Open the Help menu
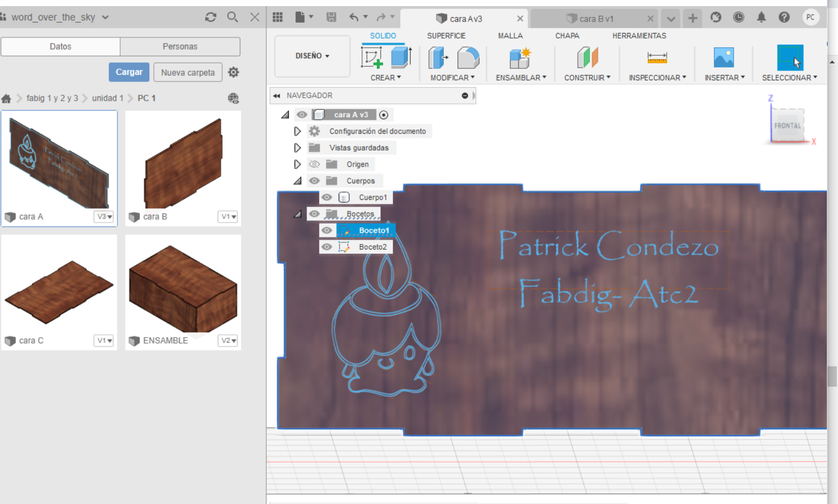Viewport: 838px width, 504px height. click(784, 17)
